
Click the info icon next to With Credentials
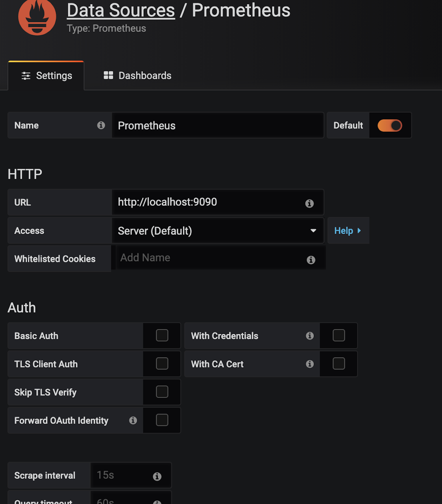point(310,336)
